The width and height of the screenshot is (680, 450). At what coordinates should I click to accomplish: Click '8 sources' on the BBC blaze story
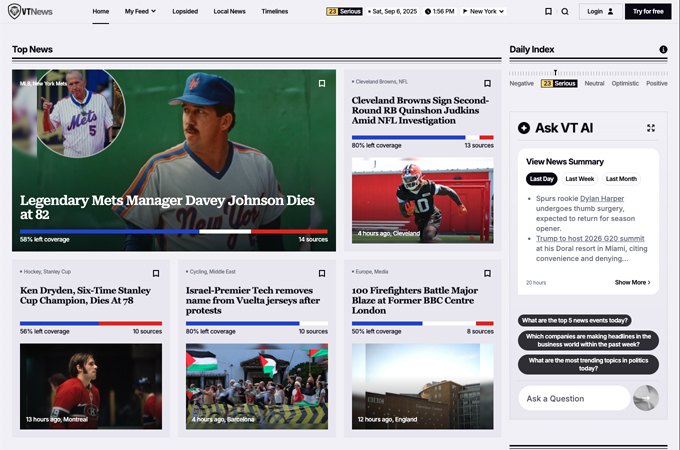[480, 331]
